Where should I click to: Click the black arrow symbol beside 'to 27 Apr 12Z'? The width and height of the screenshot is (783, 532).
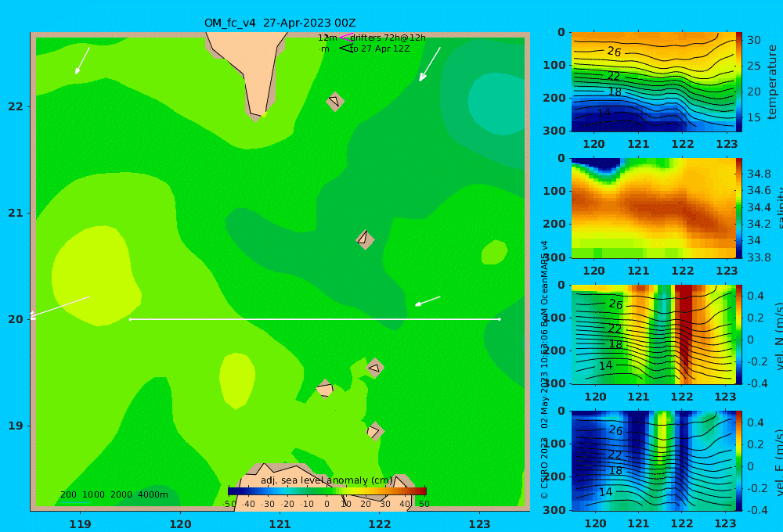(346, 48)
